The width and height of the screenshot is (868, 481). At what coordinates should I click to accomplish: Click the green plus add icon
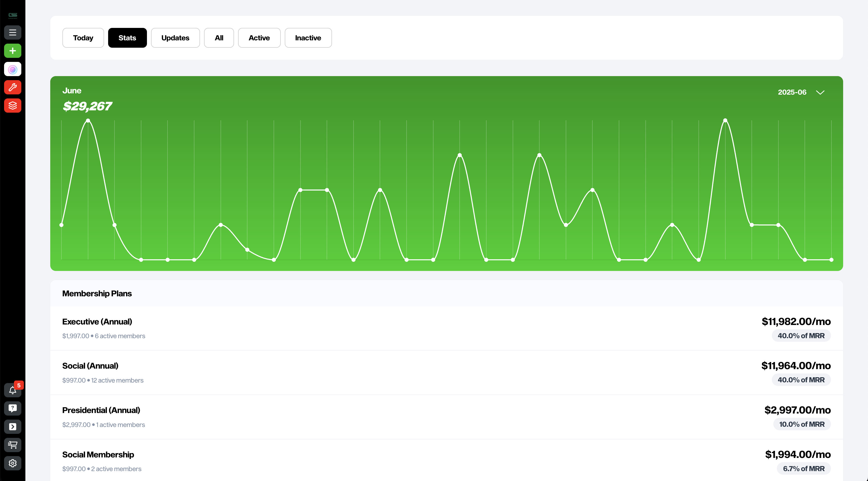pos(12,51)
